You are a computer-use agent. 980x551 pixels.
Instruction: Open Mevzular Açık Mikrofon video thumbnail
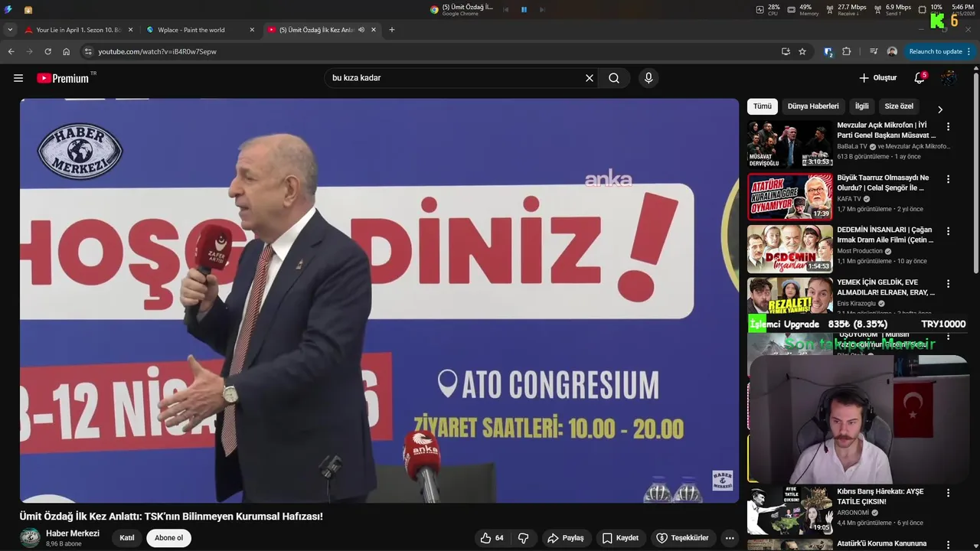tap(789, 145)
